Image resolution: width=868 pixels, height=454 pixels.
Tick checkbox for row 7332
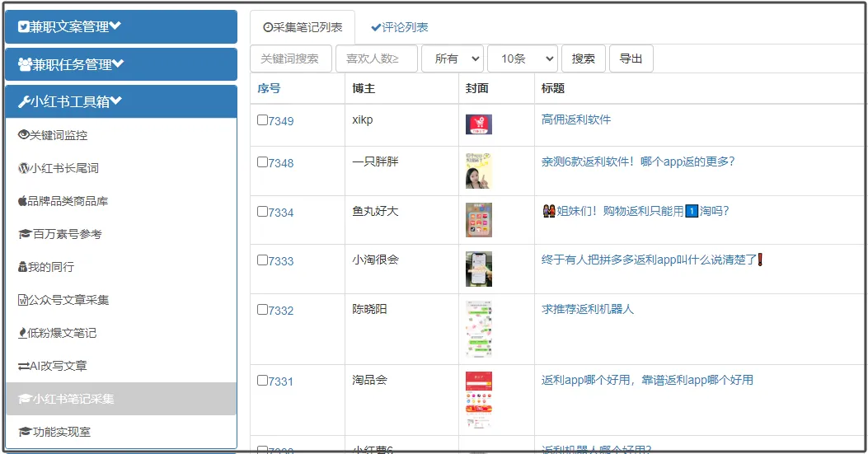coord(262,309)
